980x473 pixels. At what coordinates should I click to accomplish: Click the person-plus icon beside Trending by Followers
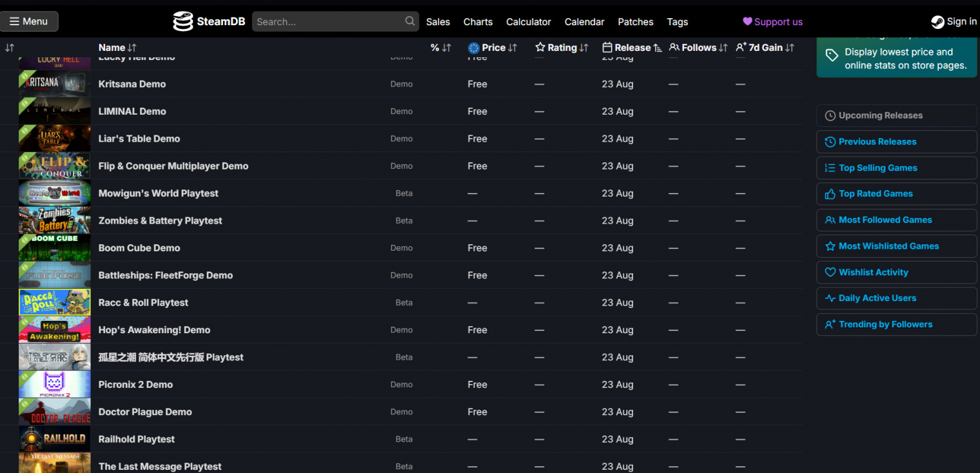[x=830, y=325]
